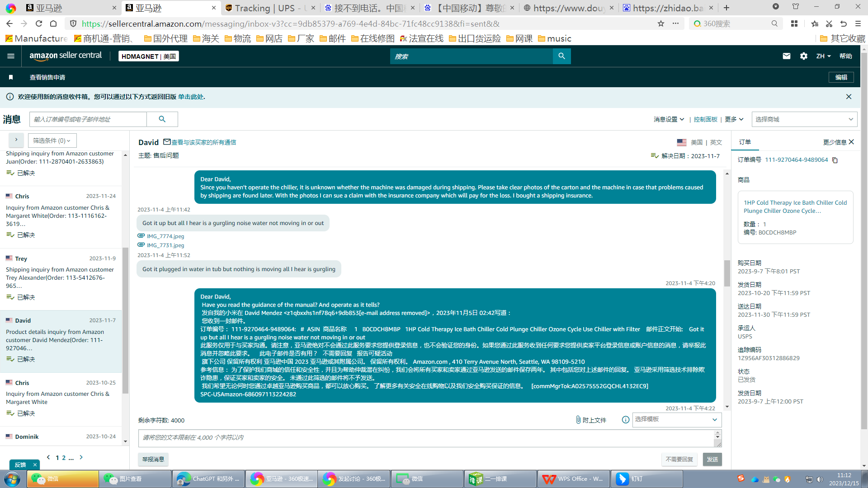Viewport: 868px width, 488px height.
Task: Open the 物流 bookmarks folder
Action: (x=237, y=38)
